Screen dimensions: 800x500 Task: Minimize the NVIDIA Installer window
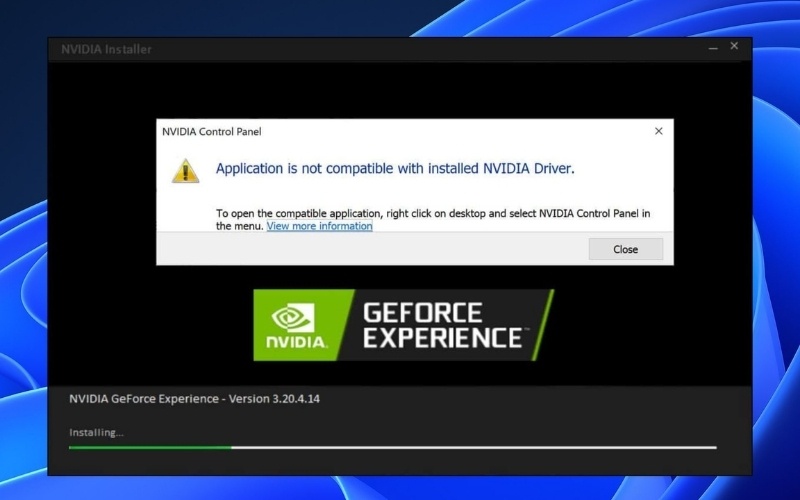(713, 47)
